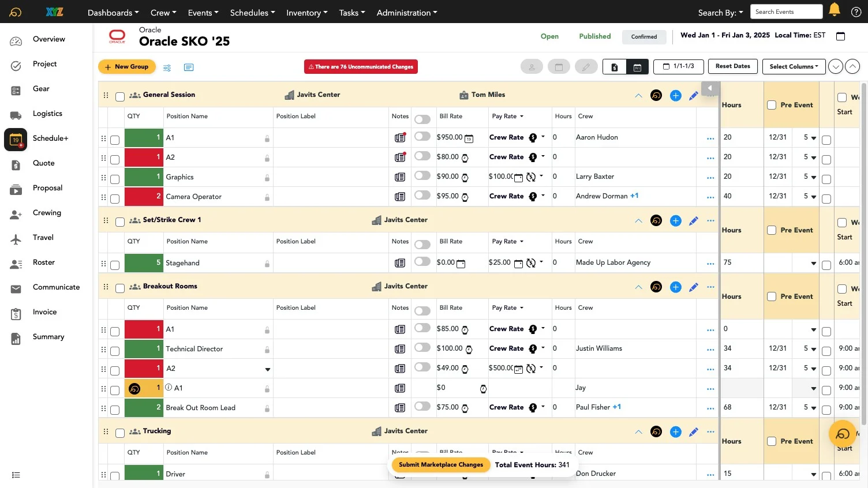Viewport: 868px width, 488px height.
Task: Open the message list icon near New Group
Action: click(189, 67)
